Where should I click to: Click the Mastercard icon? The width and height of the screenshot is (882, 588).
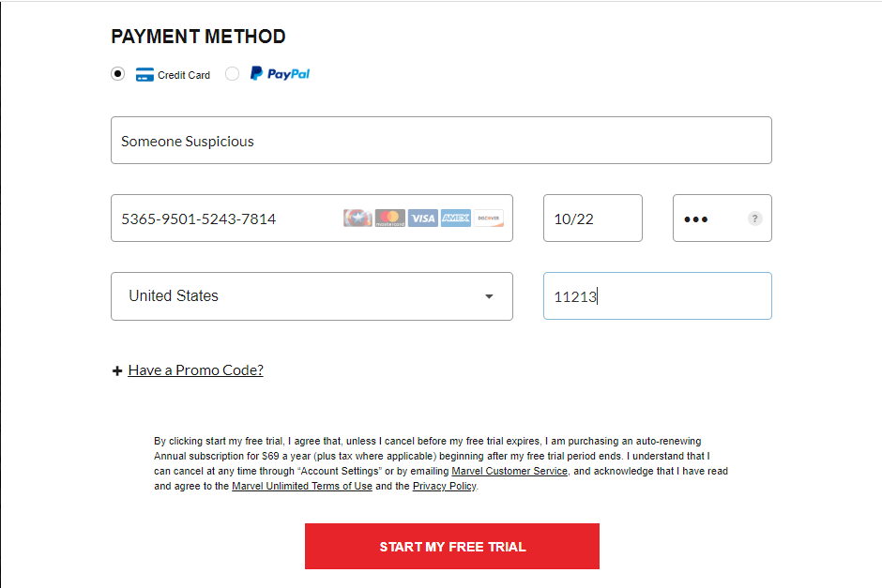point(390,219)
